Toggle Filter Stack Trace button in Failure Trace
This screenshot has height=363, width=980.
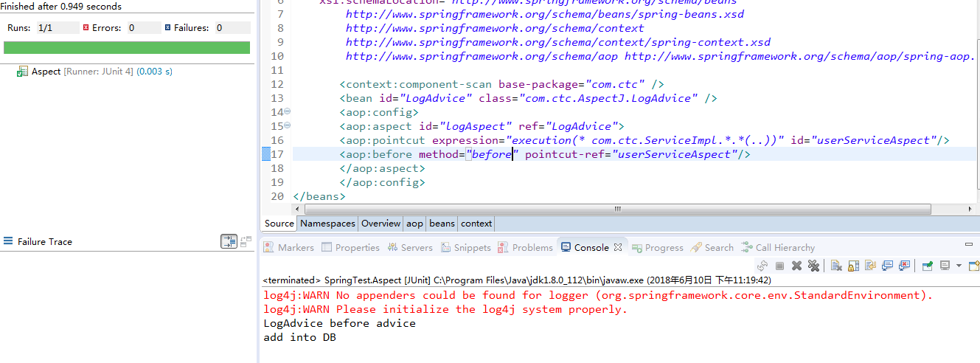tap(229, 241)
